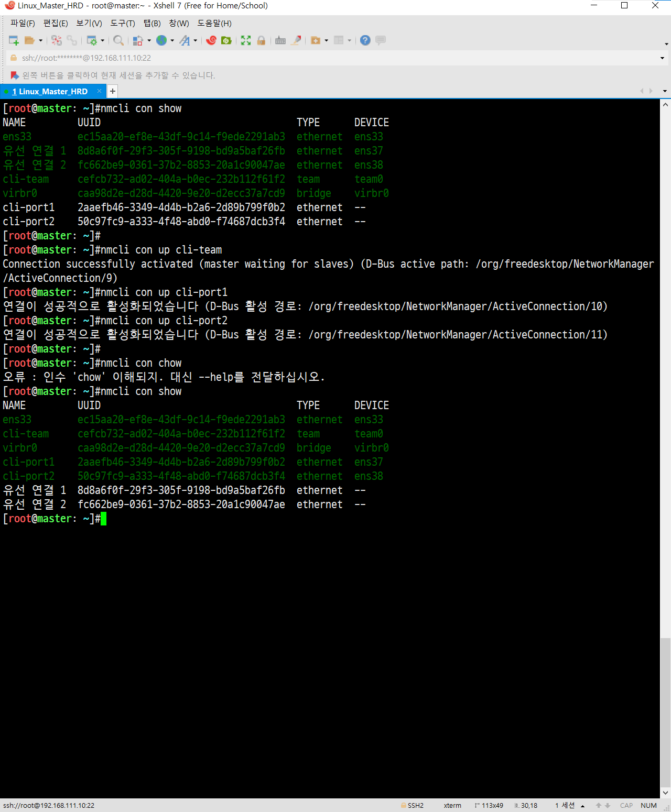Toggle the full screen icon
The height and width of the screenshot is (812, 671).
point(246,40)
